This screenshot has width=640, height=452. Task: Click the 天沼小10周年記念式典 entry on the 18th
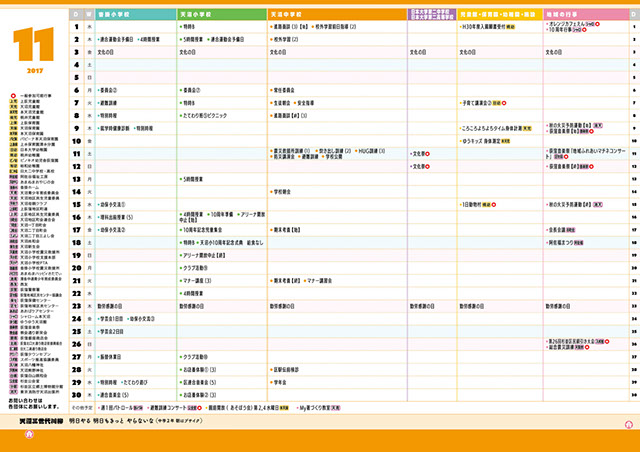[221, 243]
